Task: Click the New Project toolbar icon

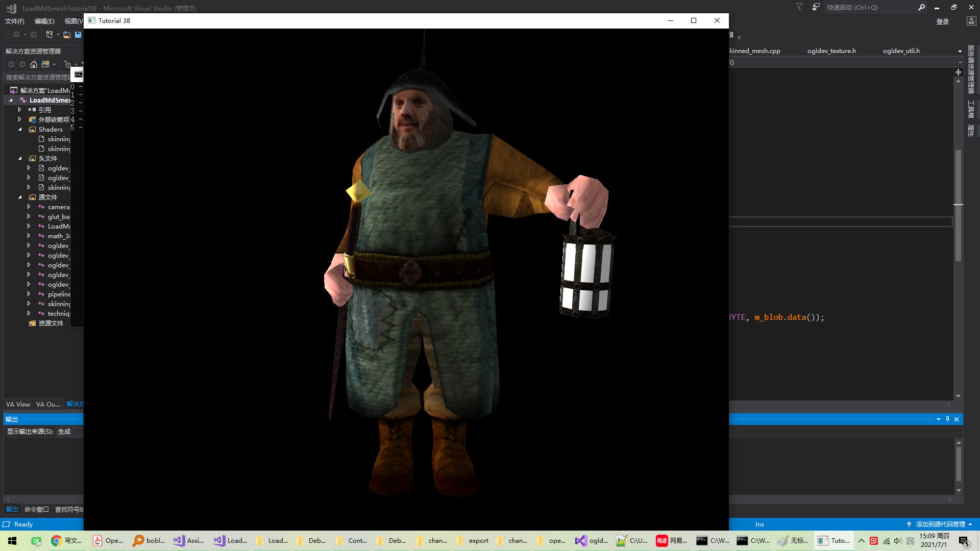Action: 50,35
